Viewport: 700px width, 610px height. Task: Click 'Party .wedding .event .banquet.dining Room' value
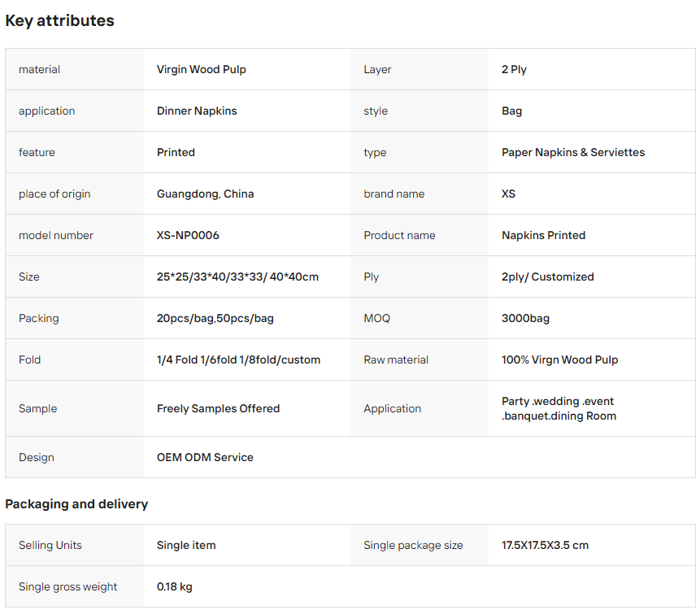(559, 408)
